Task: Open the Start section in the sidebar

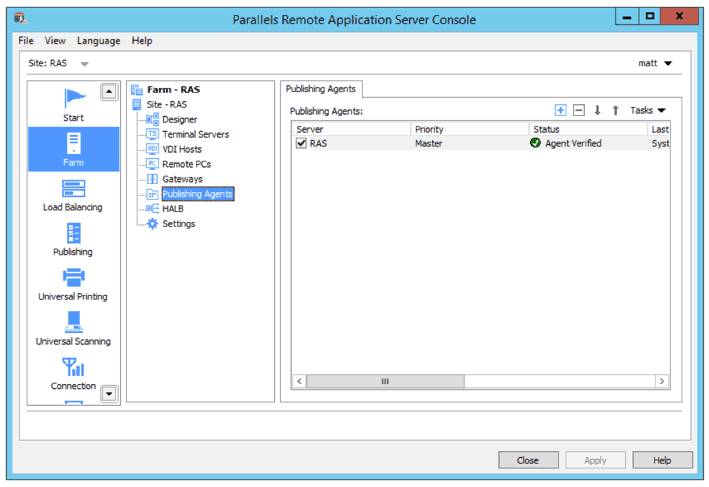Action: pos(73,105)
